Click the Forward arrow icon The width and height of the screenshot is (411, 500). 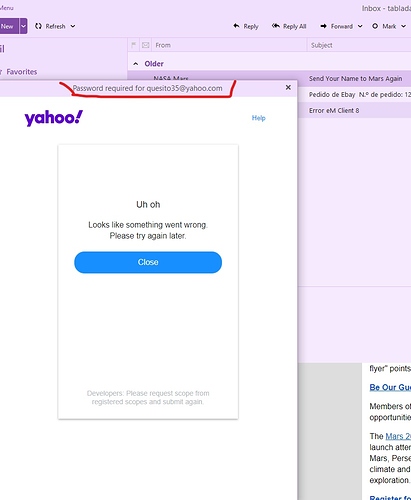(323, 26)
